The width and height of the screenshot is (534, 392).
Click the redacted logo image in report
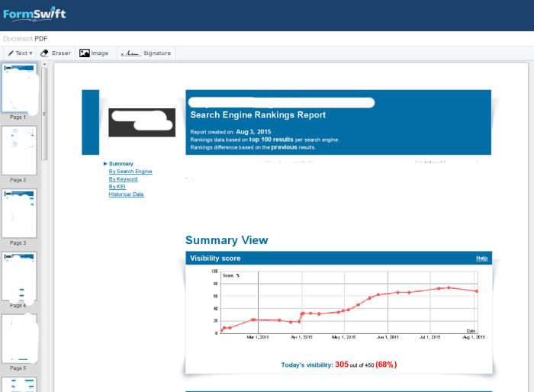(142, 123)
